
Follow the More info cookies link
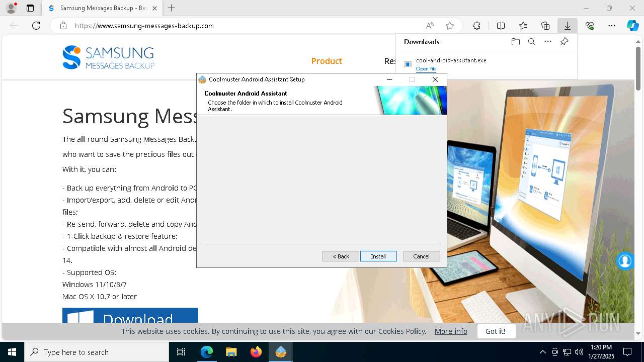tap(451, 331)
